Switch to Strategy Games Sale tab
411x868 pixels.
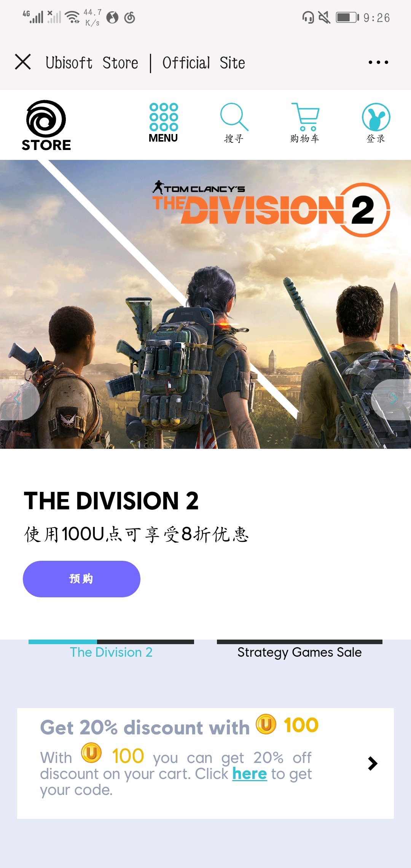coord(299,652)
